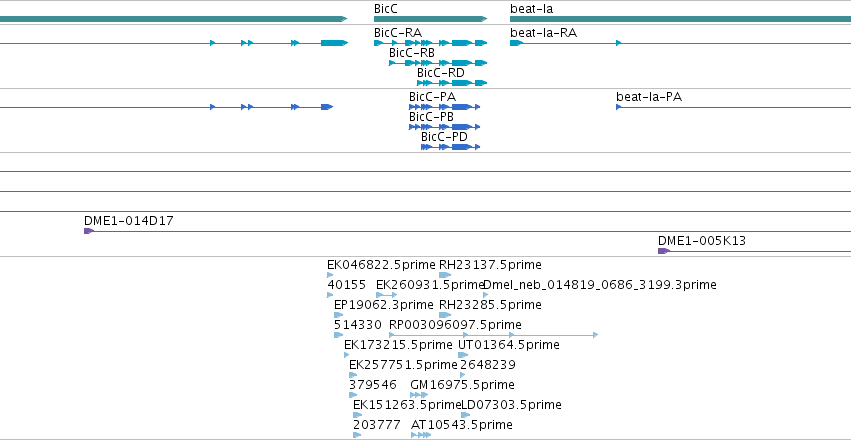
Task: Select the EK151263.5prime EST label
Action: pos(407,405)
